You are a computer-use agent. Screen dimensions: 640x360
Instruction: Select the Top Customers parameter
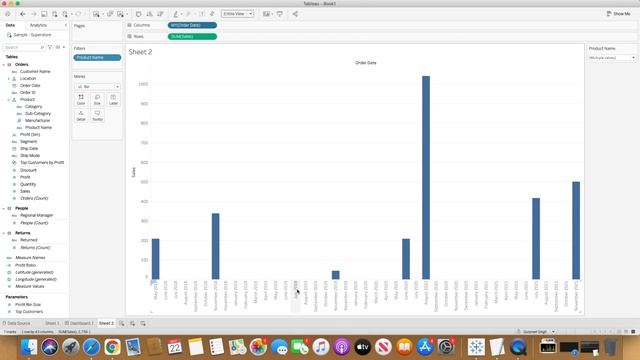pyautogui.click(x=29, y=312)
